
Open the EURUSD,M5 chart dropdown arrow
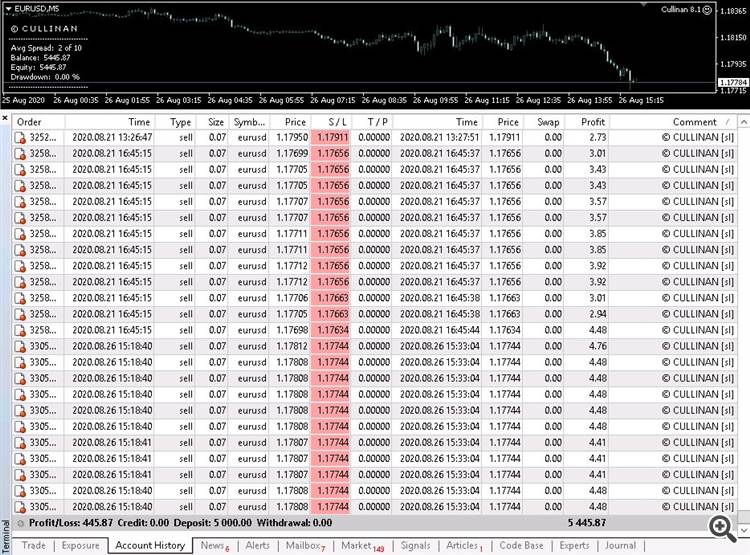pyautogui.click(x=8, y=9)
